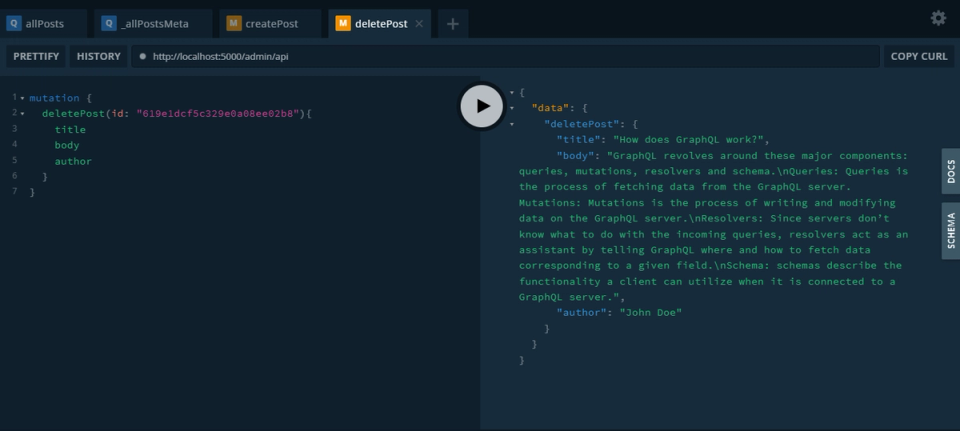This screenshot has height=431, width=960.
Task: Close the deletePost tab
Action: tap(419, 24)
